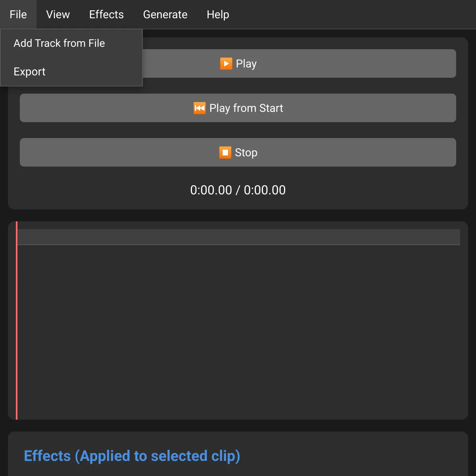Select the Play icon on the Play button

226,63
